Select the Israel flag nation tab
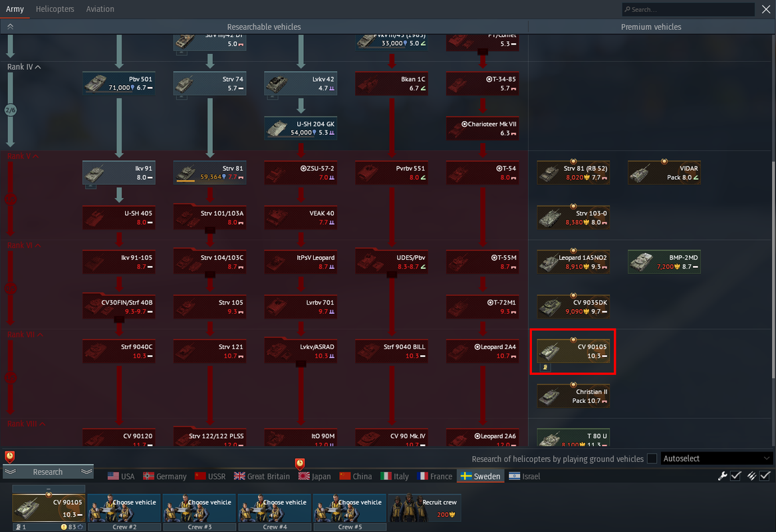This screenshot has width=776, height=532. click(x=524, y=476)
